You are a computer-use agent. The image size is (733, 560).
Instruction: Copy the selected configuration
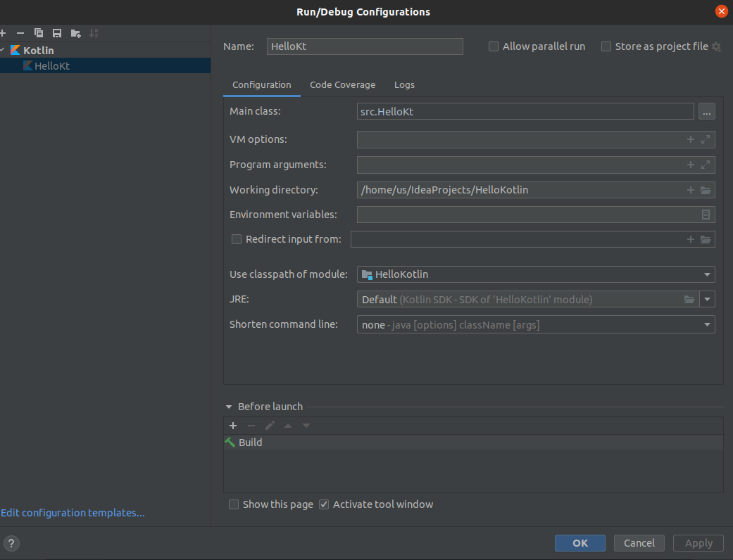39,33
